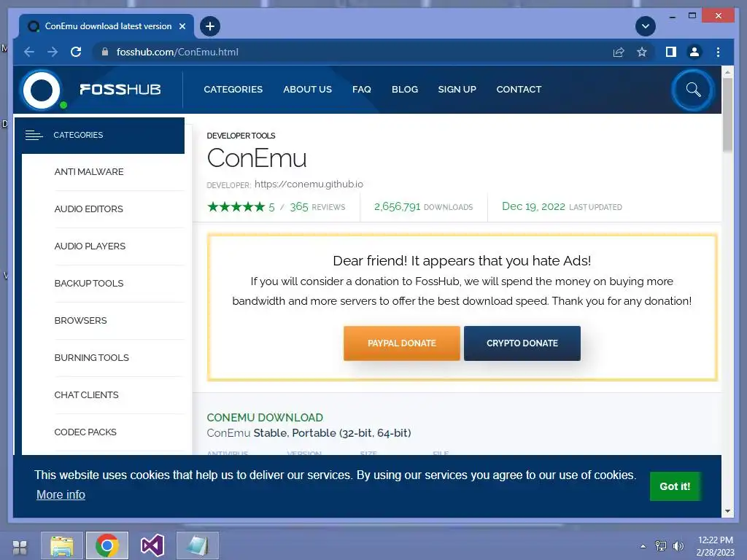Bookmark this page with the star icon

(x=642, y=52)
